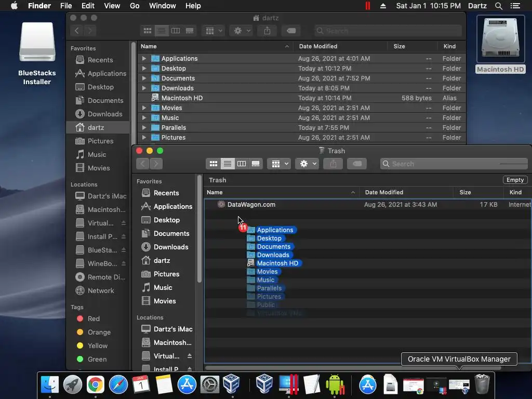Image resolution: width=532 pixels, height=399 pixels.
Task: Open the Window menu
Action: [163, 6]
